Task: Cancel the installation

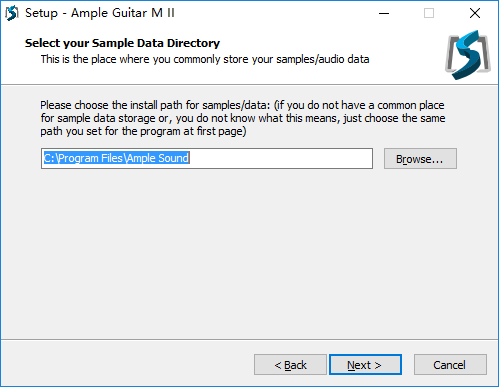Action: tap(450, 365)
